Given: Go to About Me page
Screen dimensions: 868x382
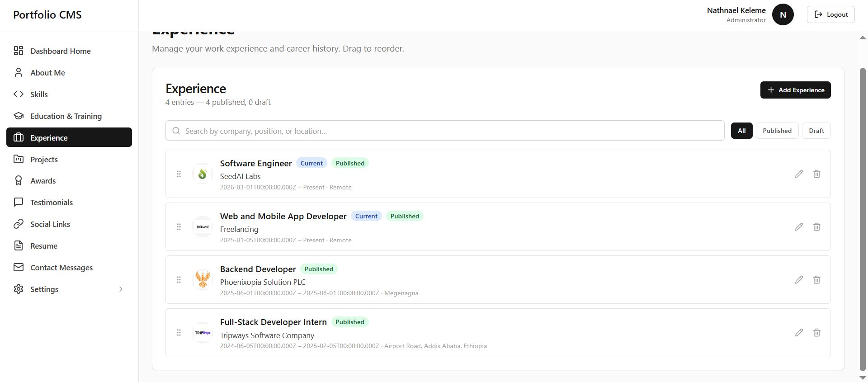Looking at the screenshot, I should point(69,73).
